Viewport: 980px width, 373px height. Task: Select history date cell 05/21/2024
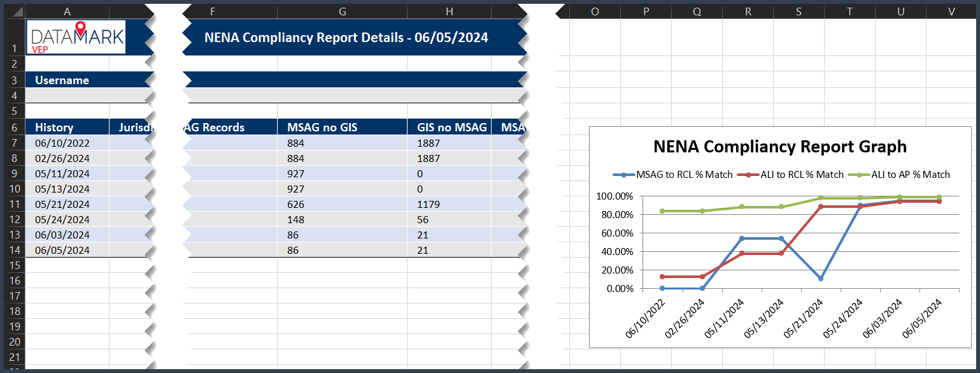(x=67, y=204)
